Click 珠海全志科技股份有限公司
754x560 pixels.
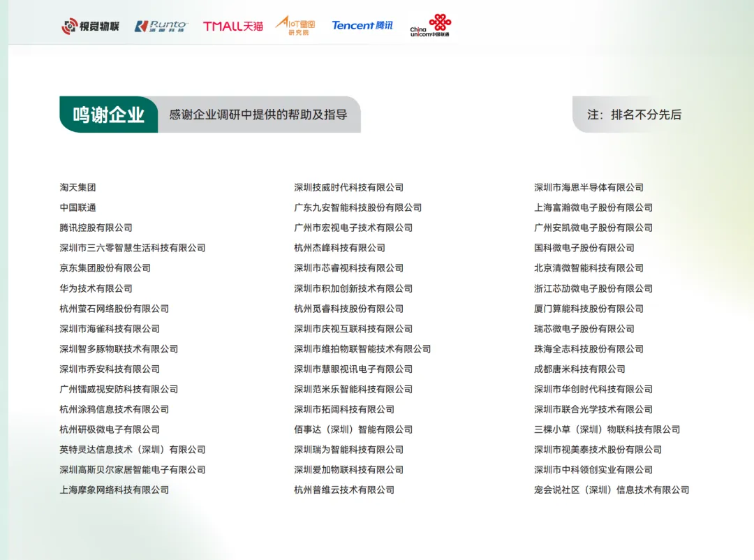click(x=589, y=349)
